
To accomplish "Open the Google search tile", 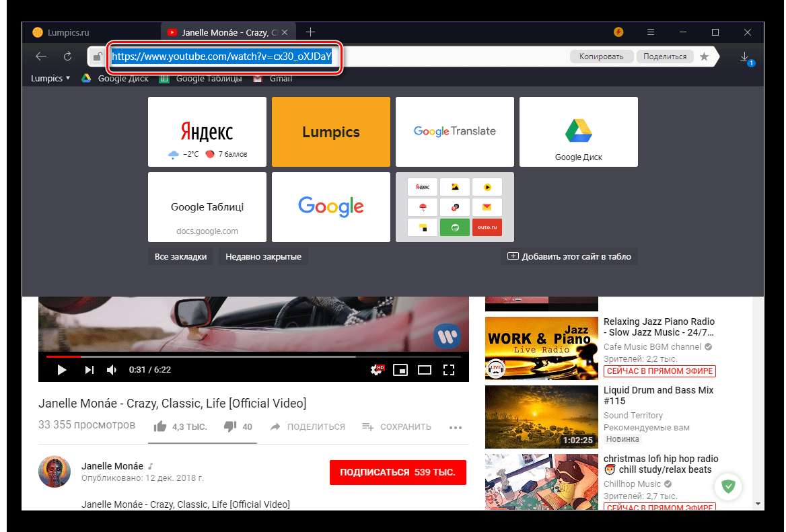I will (x=331, y=207).
